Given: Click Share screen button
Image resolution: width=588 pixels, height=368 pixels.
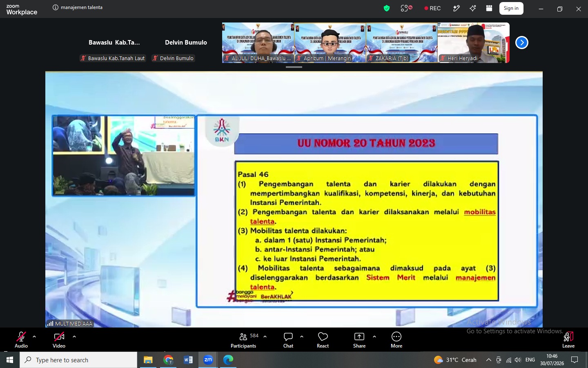Looking at the screenshot, I should (x=359, y=340).
